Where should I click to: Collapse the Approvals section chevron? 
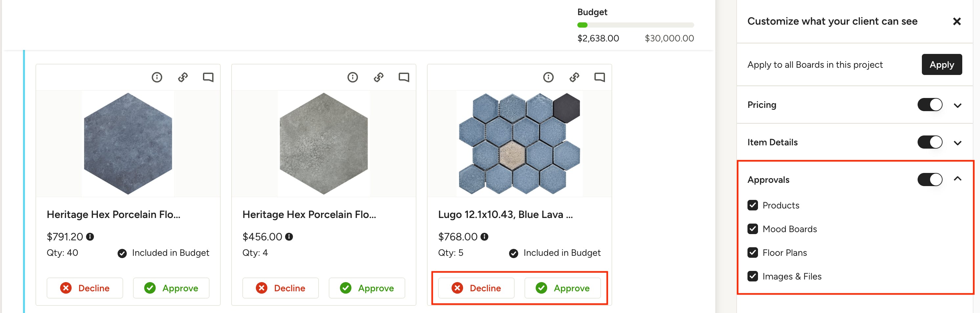pos(958,179)
